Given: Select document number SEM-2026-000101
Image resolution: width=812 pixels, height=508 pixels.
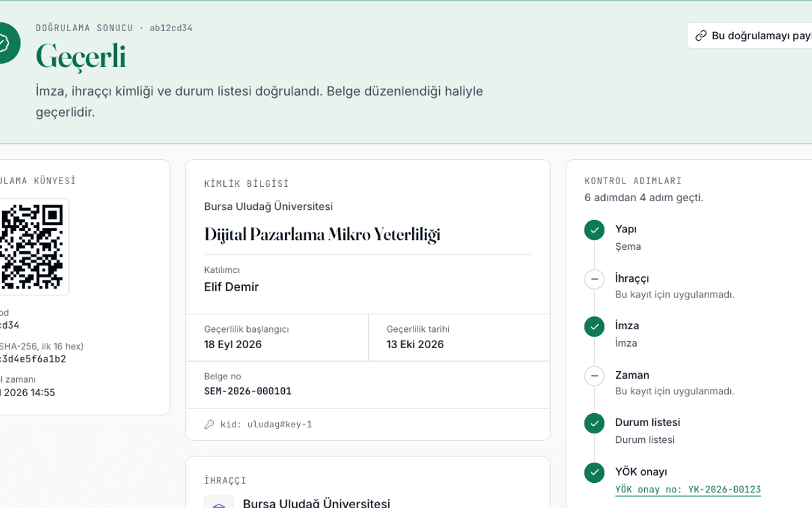Looking at the screenshot, I should point(248,391).
